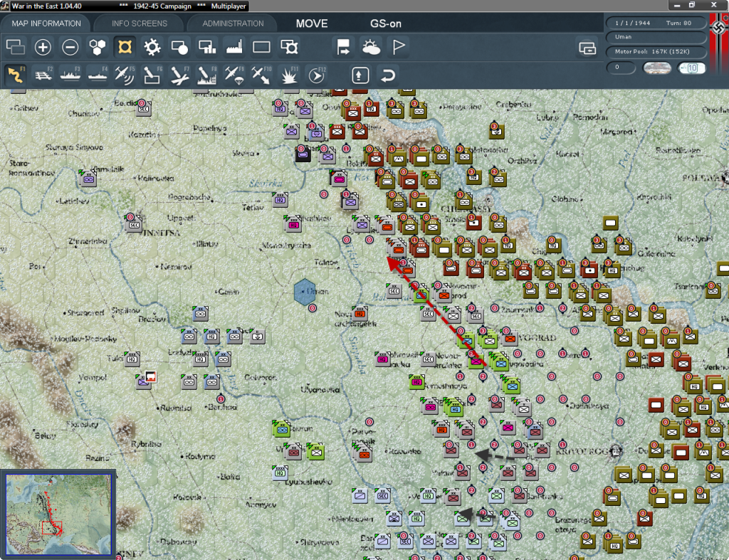This screenshot has height=560, width=729.
Task: Open the INFO SCREENS tab
Action: (x=140, y=23)
